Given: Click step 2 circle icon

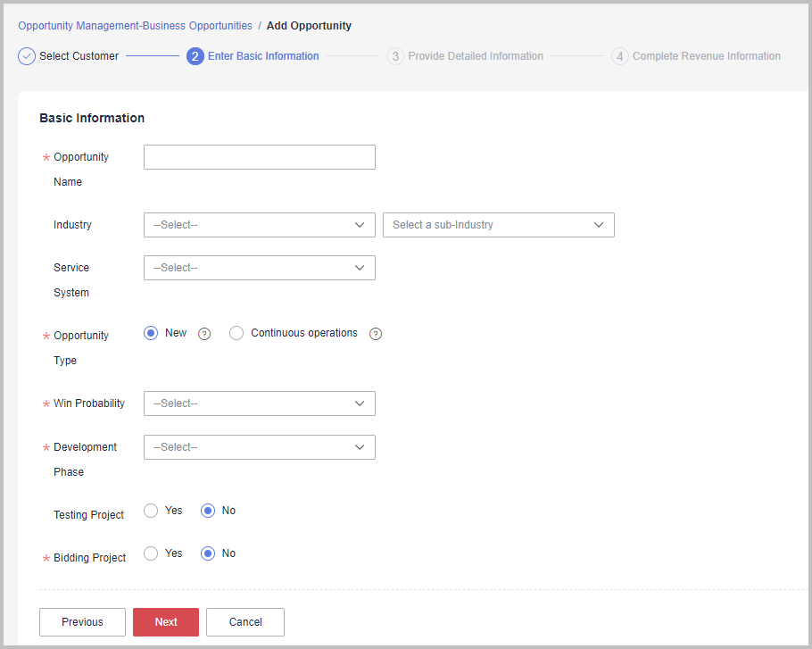Looking at the screenshot, I should (x=195, y=56).
